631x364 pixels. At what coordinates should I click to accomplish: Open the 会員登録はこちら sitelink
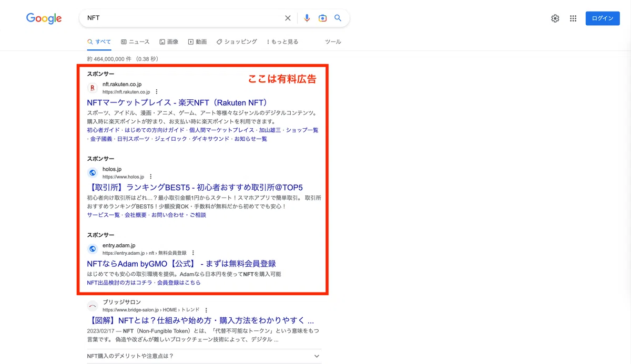pyautogui.click(x=179, y=283)
